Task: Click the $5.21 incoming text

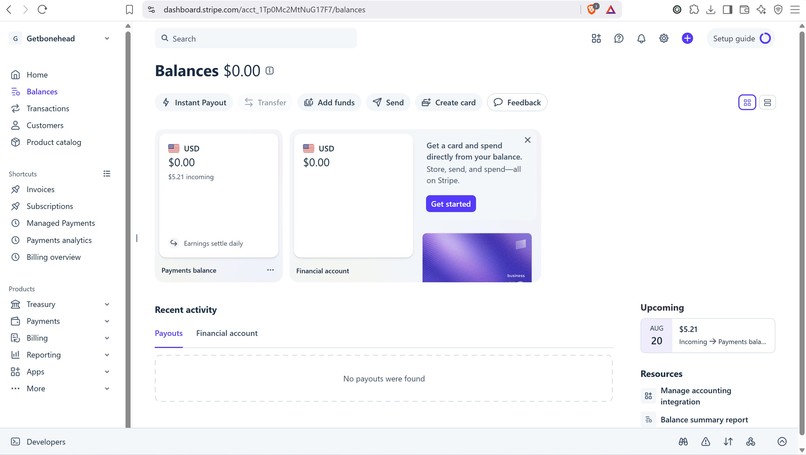Action: click(191, 177)
